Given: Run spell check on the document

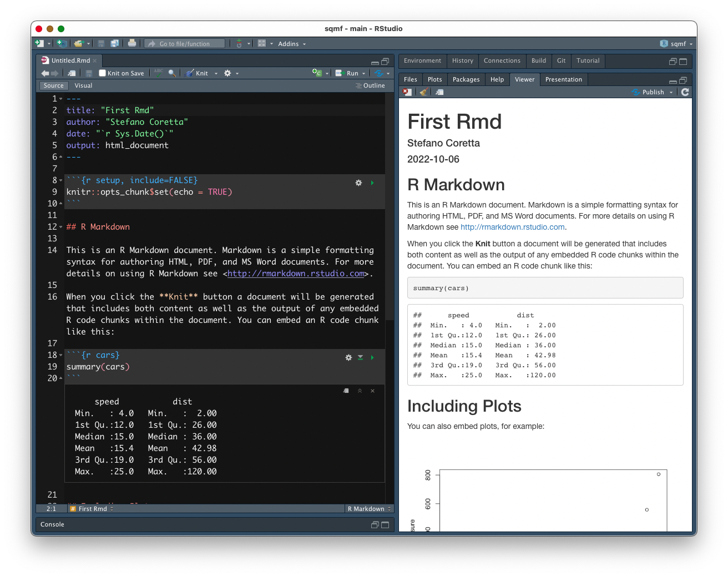Looking at the screenshot, I should click(159, 73).
